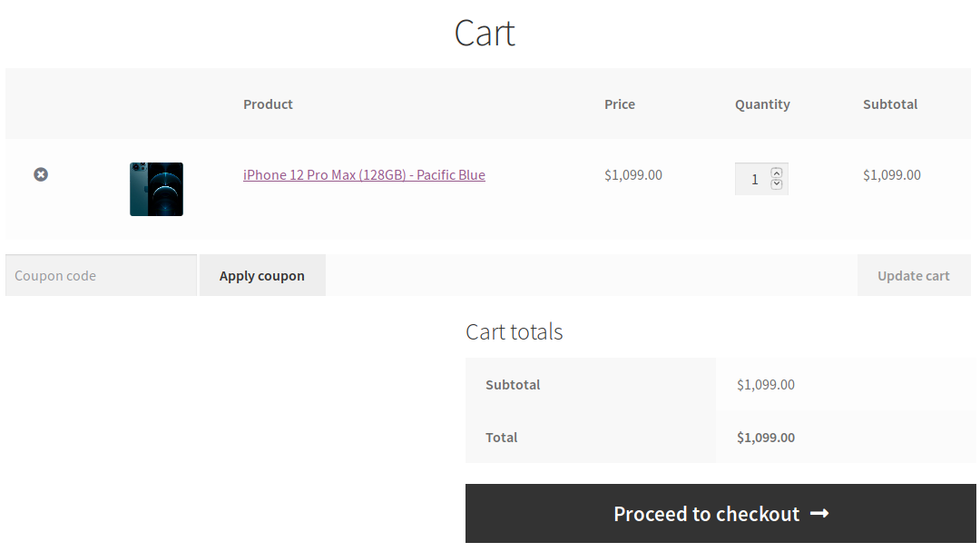Click the Cart totals heading
Viewport: 980px width, 552px height.
pyautogui.click(x=514, y=332)
